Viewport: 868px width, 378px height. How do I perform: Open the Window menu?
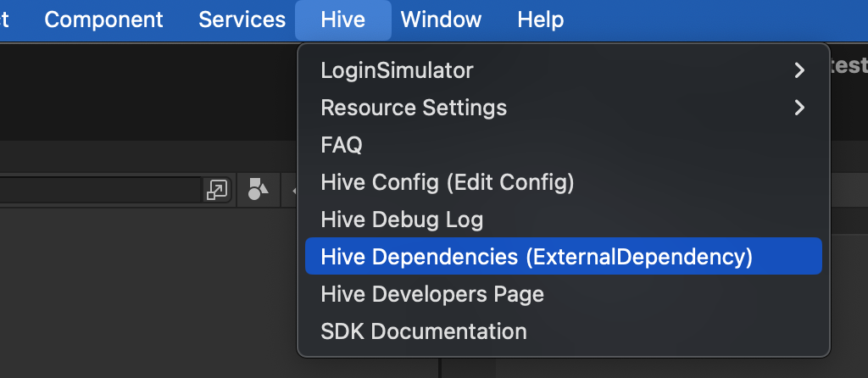[x=441, y=19]
